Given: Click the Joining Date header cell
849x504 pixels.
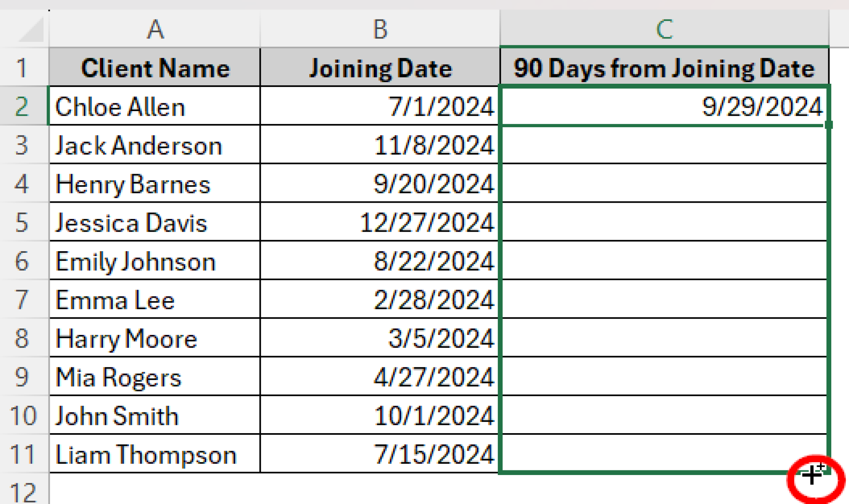Looking at the screenshot, I should (380, 68).
